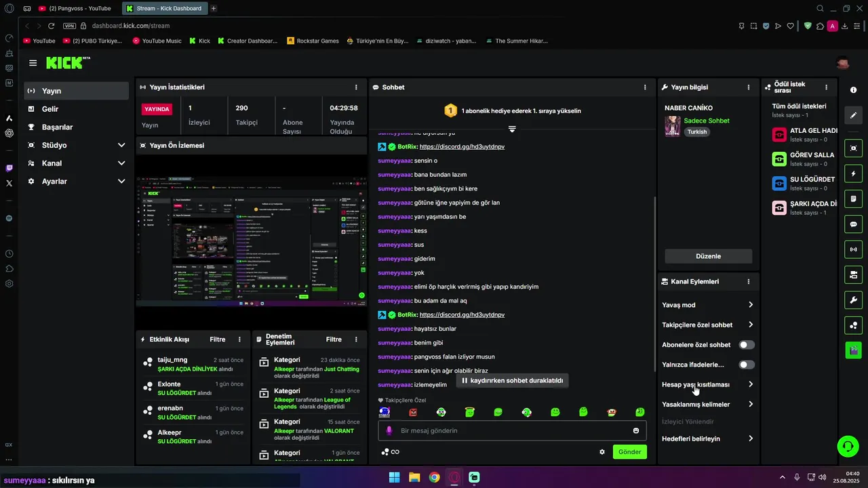Select Gelir in left navigation
The height and width of the screenshot is (488, 868).
76,109
